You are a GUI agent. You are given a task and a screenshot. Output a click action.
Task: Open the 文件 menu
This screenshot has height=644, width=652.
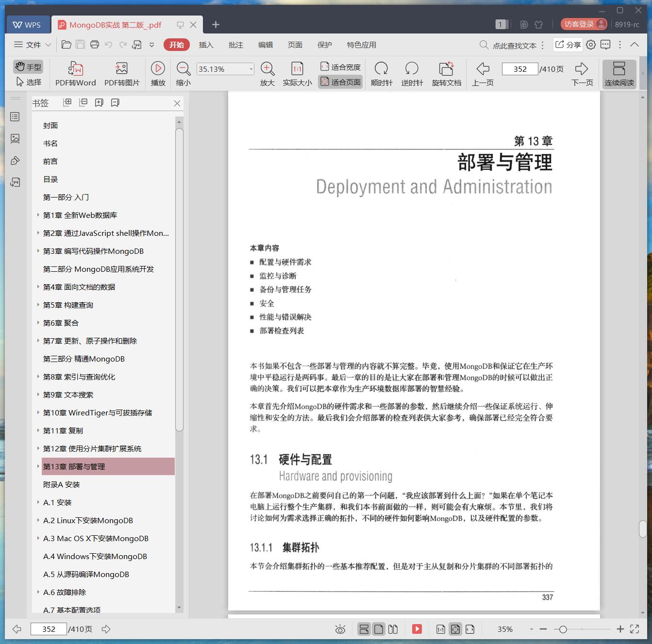(33, 45)
